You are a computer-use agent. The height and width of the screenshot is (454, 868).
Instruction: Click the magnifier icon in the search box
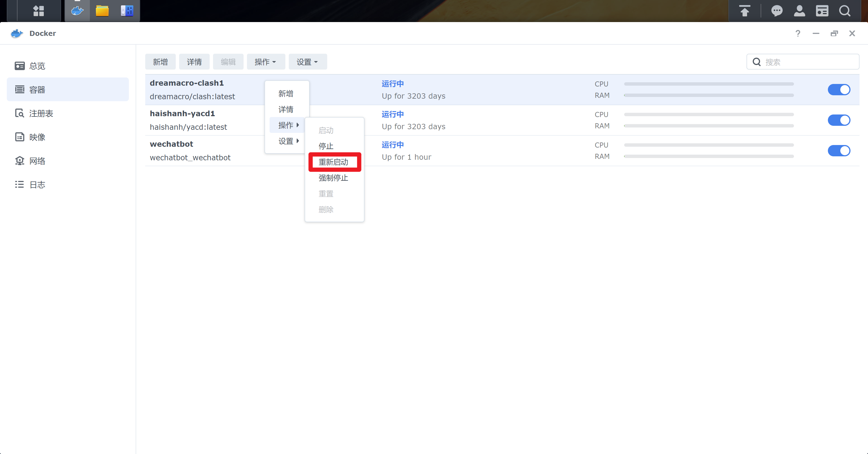(x=756, y=62)
